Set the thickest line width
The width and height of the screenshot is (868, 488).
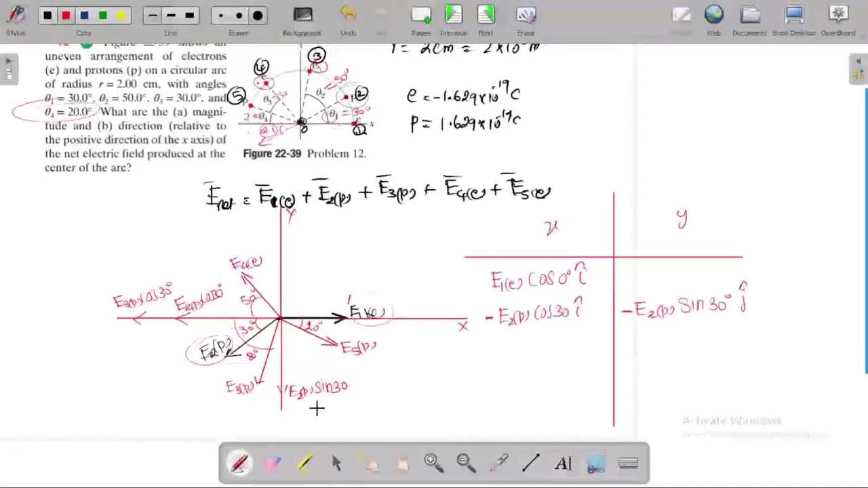(189, 16)
